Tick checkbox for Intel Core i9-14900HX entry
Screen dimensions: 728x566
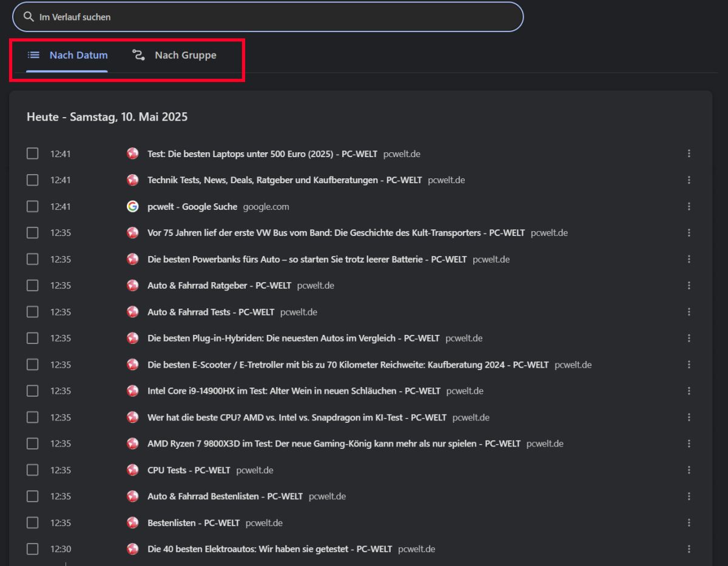pos(33,391)
